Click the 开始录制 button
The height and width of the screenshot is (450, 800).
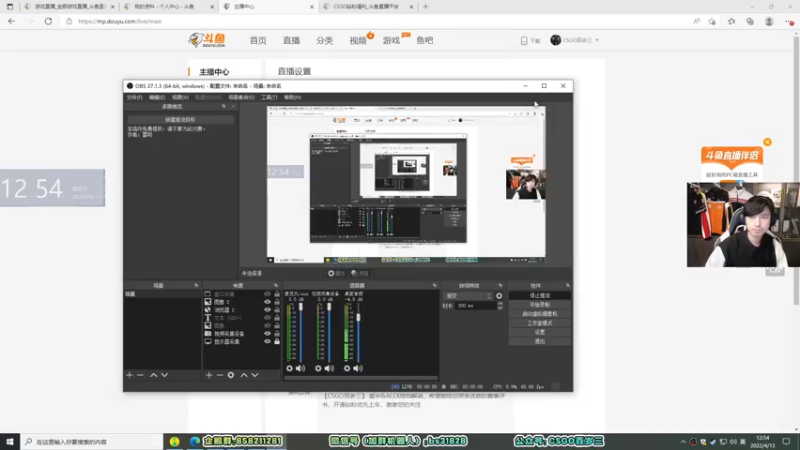pos(540,305)
